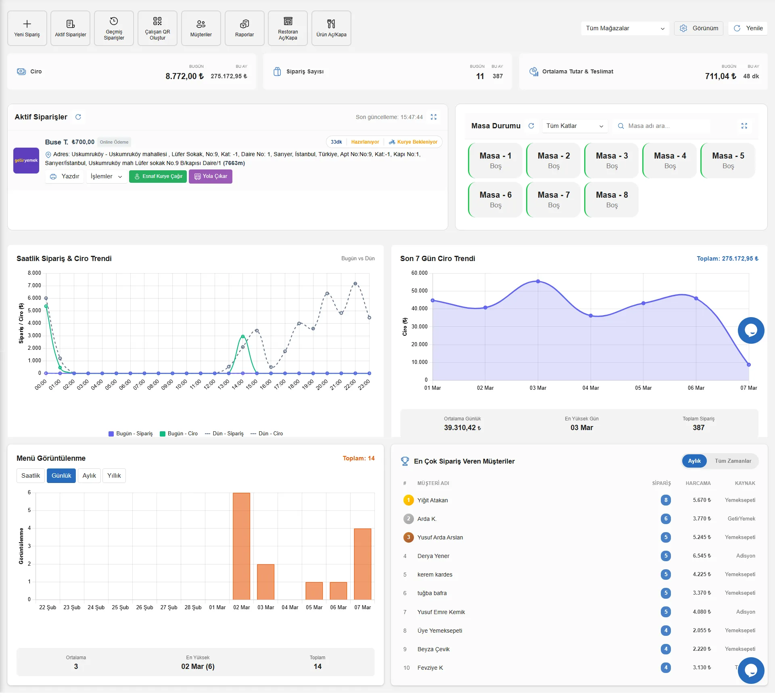Image resolution: width=775 pixels, height=700 pixels.
Task: Click the Ciro card money icon
Action: click(21, 71)
